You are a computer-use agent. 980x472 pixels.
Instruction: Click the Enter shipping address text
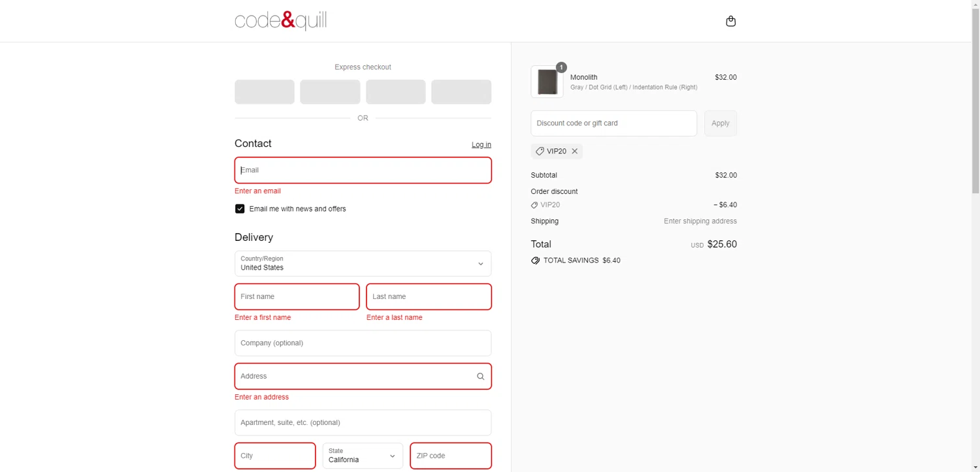point(700,221)
